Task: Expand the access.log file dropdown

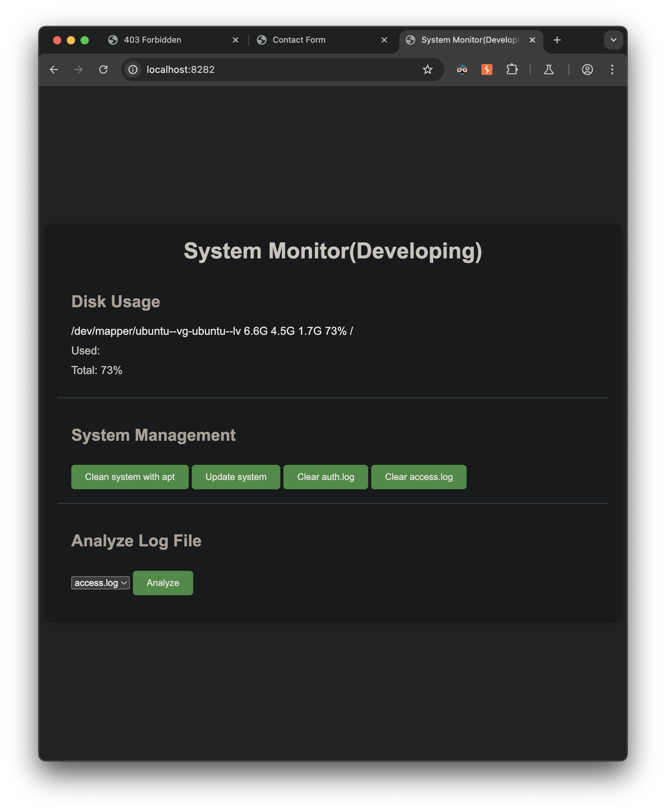Action: [x=100, y=583]
